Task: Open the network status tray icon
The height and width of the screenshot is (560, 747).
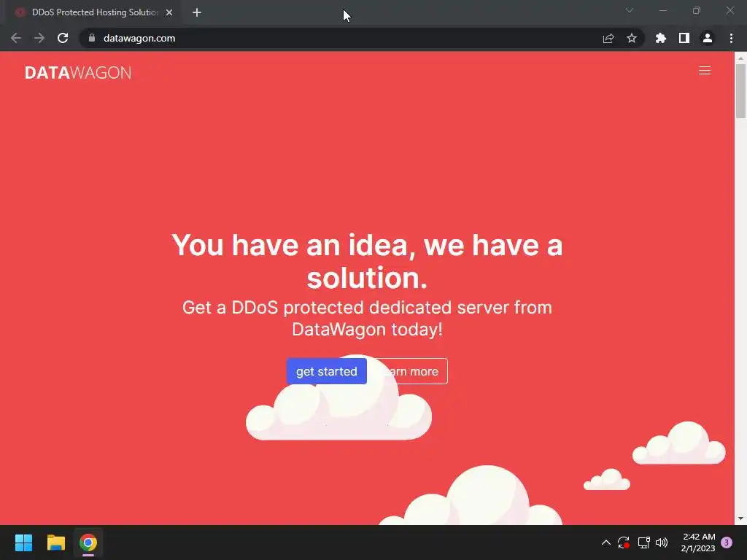Action: pyautogui.click(x=643, y=542)
